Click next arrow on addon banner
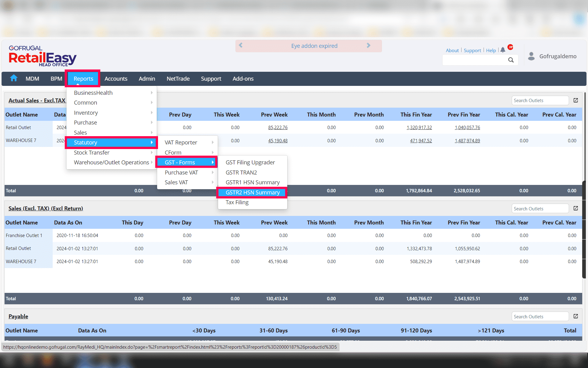This screenshot has height=368, width=588. tap(368, 46)
